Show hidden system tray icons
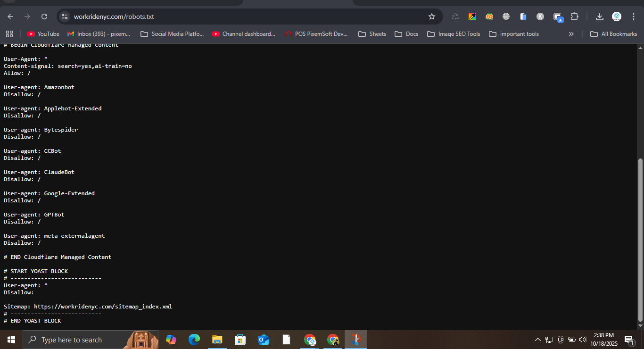 click(537, 340)
